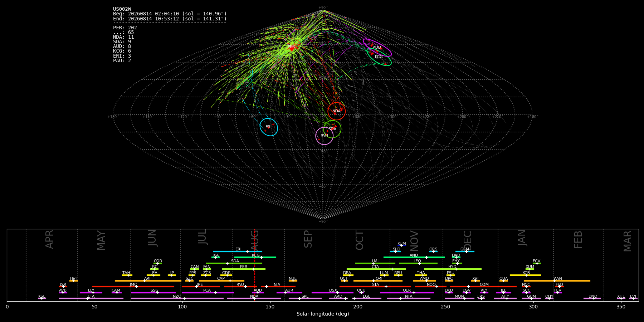The width and height of the screenshot is (644, 322).
Task: Select the green KCG ellipse on sky map
Action: (379, 57)
